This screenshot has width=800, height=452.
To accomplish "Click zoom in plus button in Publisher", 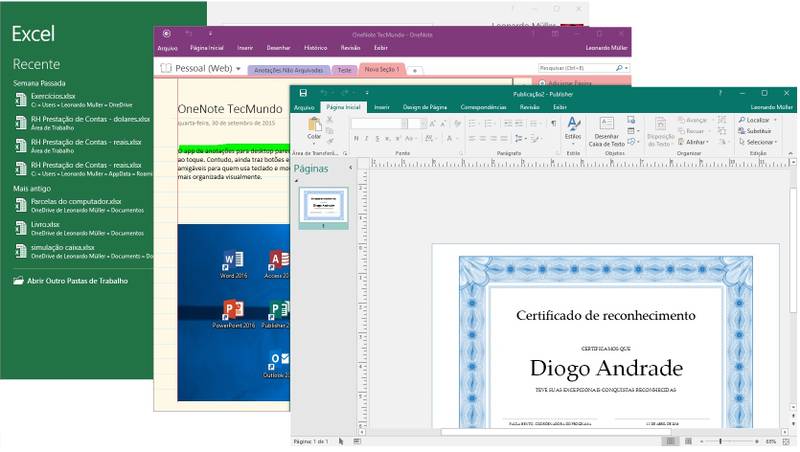I will pyautogui.click(x=757, y=441).
